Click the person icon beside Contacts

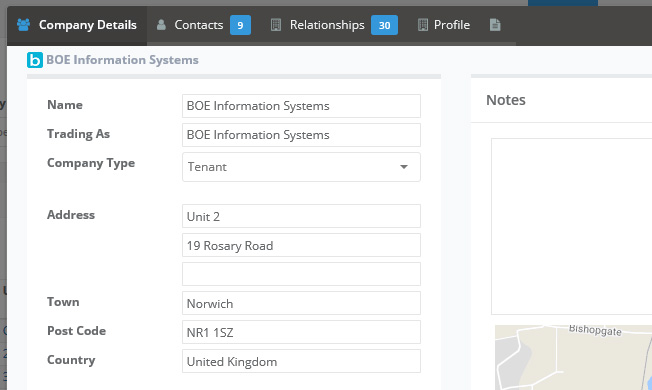pyautogui.click(x=161, y=25)
